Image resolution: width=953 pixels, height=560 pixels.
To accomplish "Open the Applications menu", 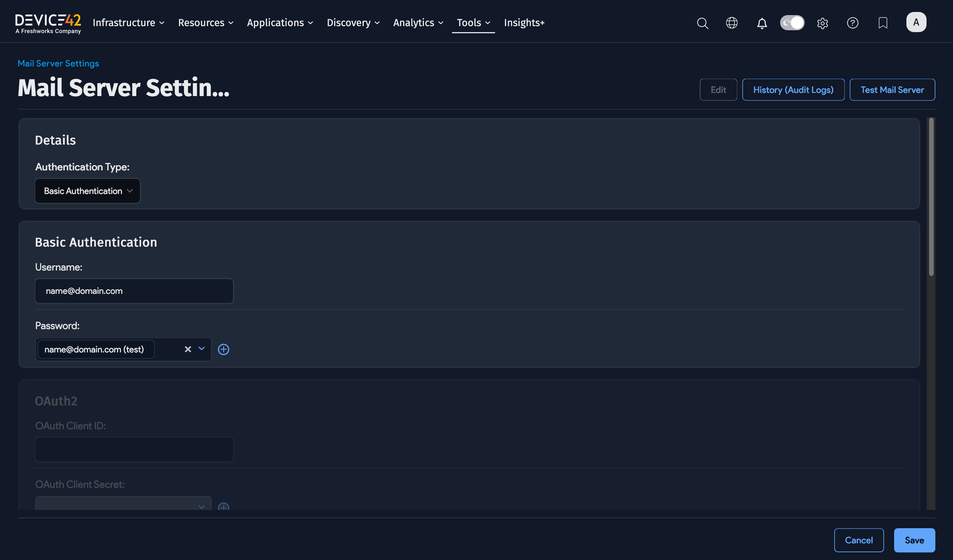I will (280, 23).
